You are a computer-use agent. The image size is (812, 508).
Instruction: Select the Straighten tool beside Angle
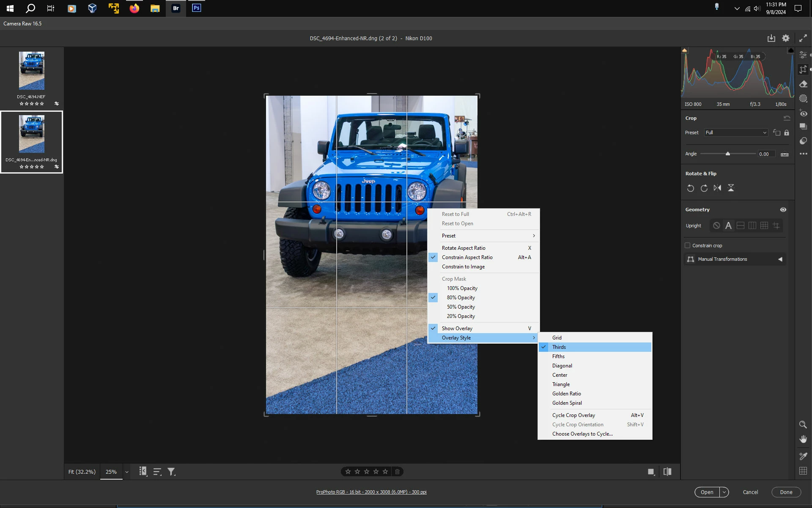pyautogui.click(x=785, y=154)
